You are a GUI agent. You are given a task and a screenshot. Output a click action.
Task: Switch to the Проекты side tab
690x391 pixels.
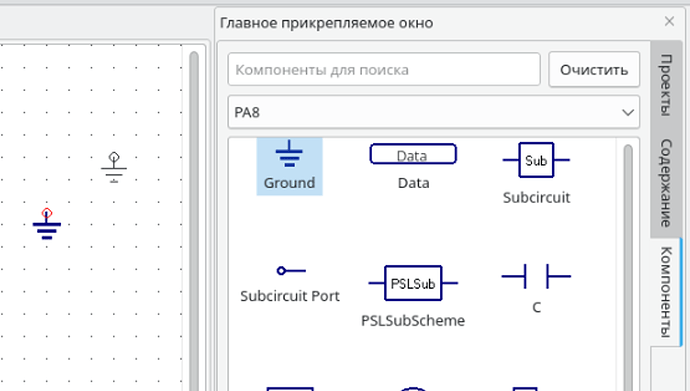point(665,85)
